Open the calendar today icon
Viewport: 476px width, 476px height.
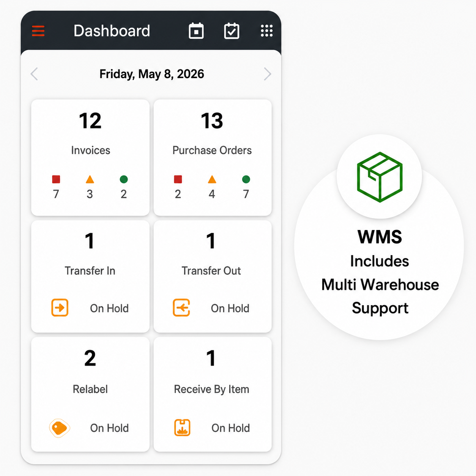[x=196, y=31]
